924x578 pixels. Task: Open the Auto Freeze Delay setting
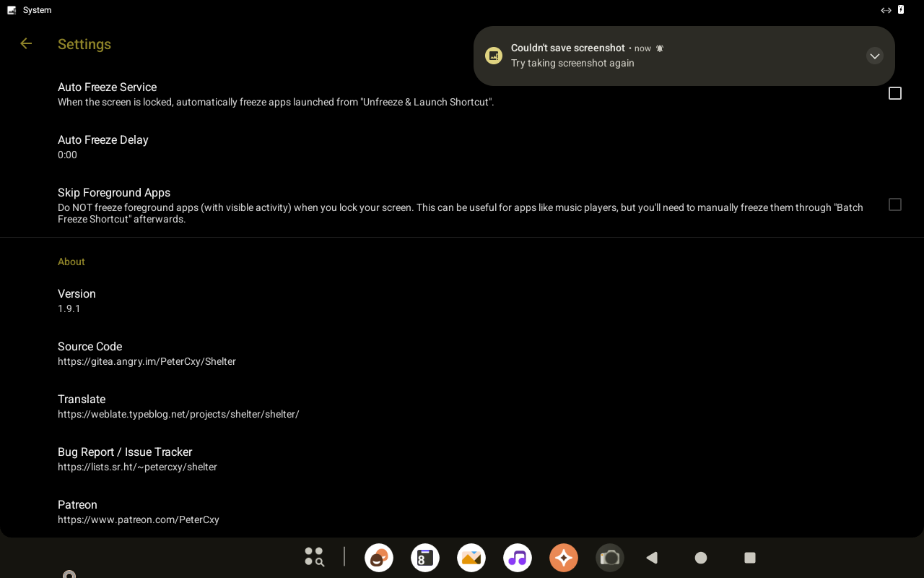103,147
